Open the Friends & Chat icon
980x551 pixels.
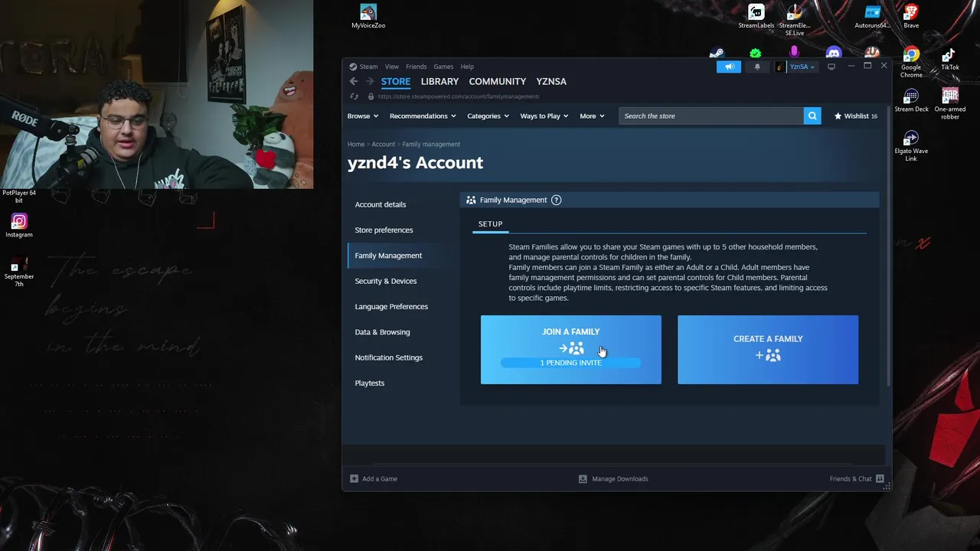[x=880, y=479]
